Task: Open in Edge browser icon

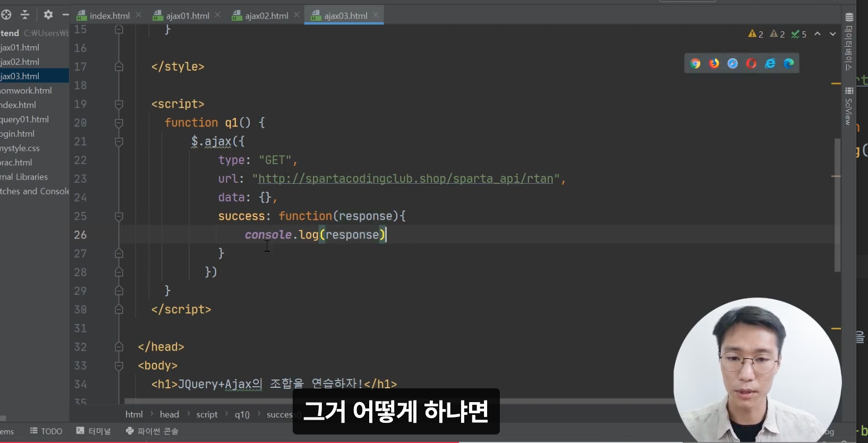Action: coord(789,64)
